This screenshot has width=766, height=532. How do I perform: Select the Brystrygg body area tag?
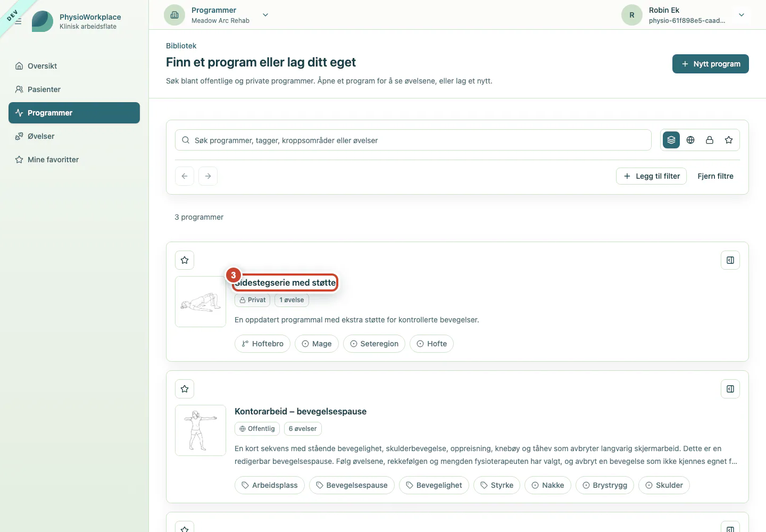click(605, 485)
